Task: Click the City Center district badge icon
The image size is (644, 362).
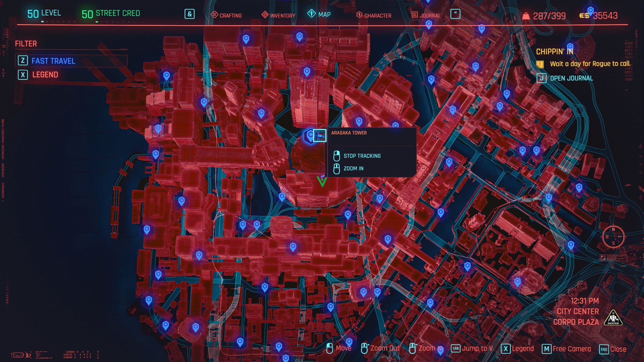Action: (x=613, y=318)
